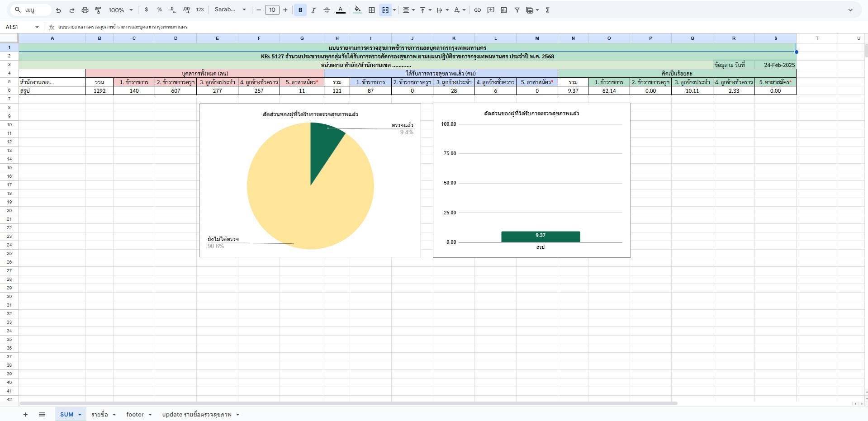Screen dimensions: 868x421
Task: Click cell with total 1292
Action: [100, 90]
